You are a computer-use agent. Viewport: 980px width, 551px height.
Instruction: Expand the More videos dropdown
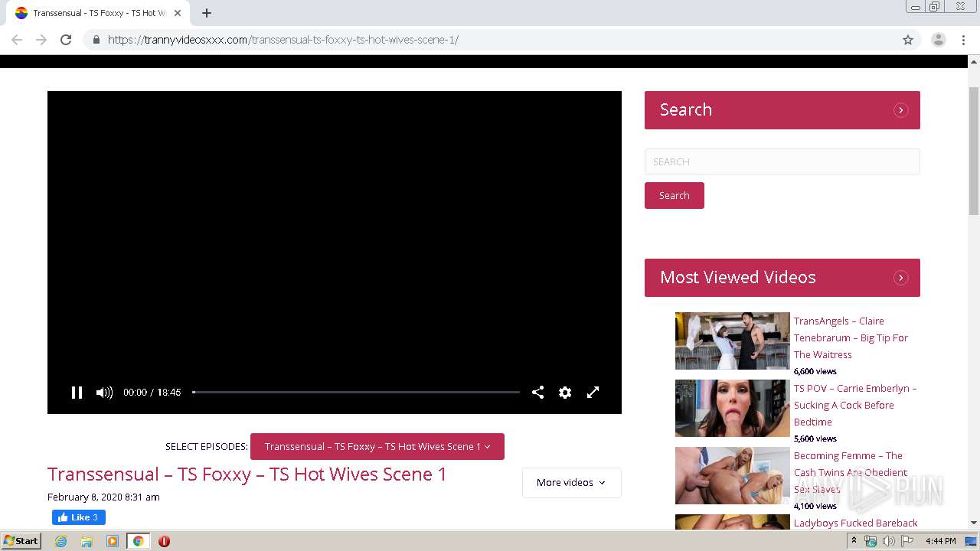pyautogui.click(x=572, y=483)
